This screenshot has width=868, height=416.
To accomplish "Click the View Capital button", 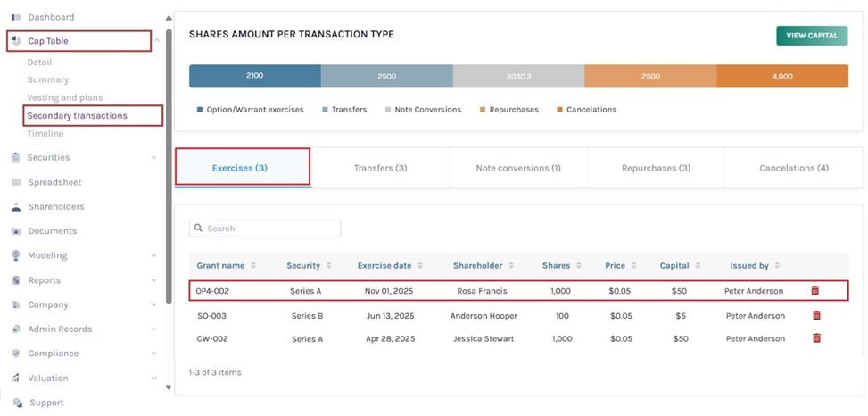I will (x=811, y=36).
